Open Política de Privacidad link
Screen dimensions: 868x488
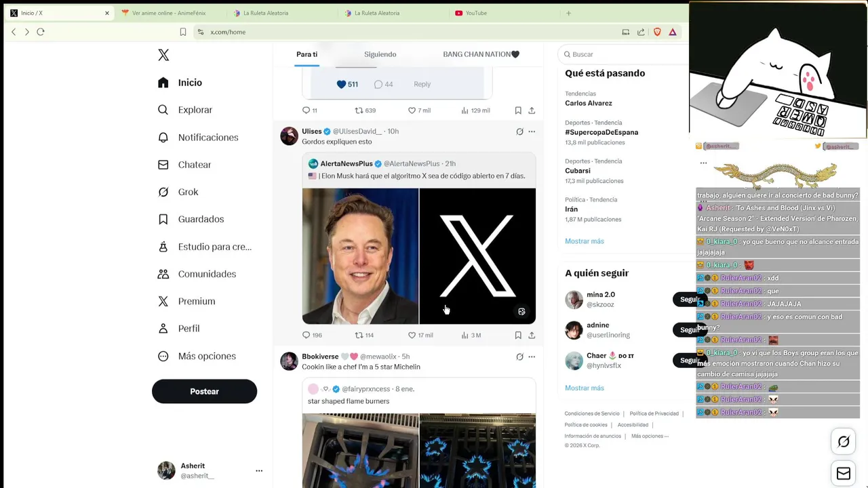654,413
